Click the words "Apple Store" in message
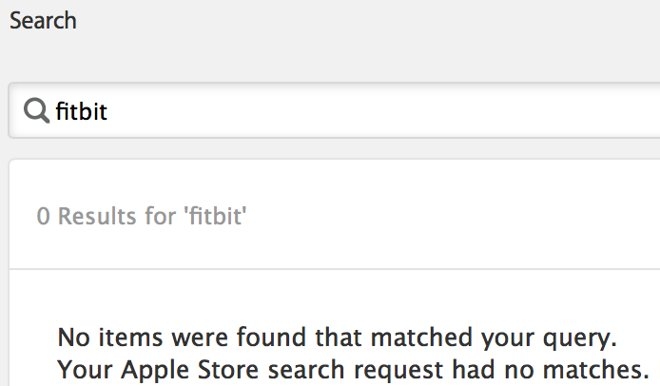The height and width of the screenshot is (386, 660). (x=189, y=370)
